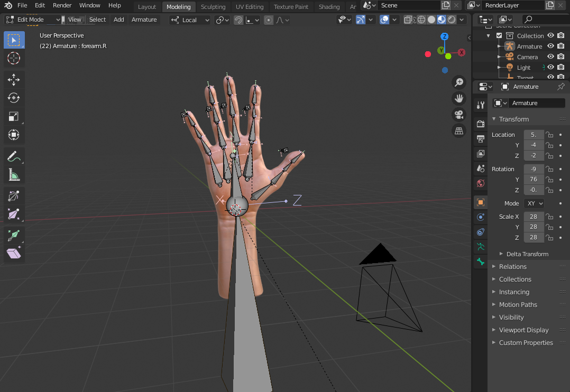Hide the Armature in outliner
Screen dimensions: 570x392
[x=550, y=46]
